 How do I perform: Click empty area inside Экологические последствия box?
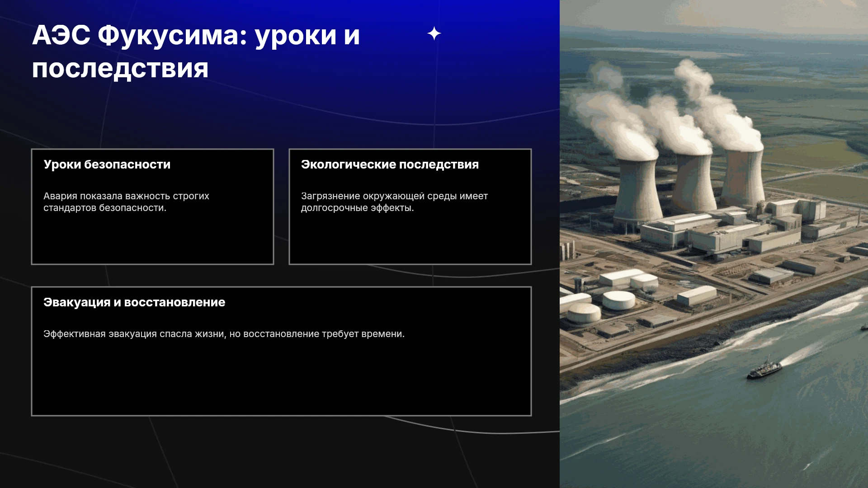(x=410, y=239)
